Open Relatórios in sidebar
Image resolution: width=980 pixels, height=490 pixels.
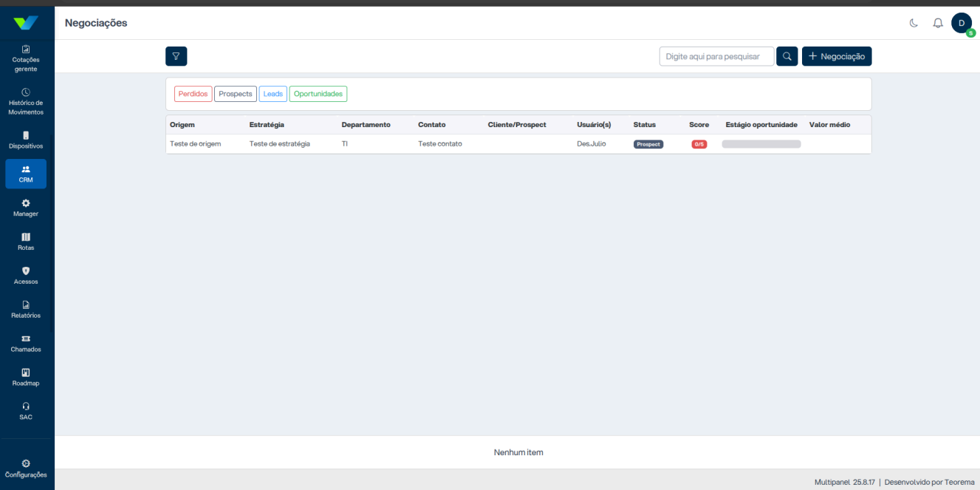(x=26, y=310)
